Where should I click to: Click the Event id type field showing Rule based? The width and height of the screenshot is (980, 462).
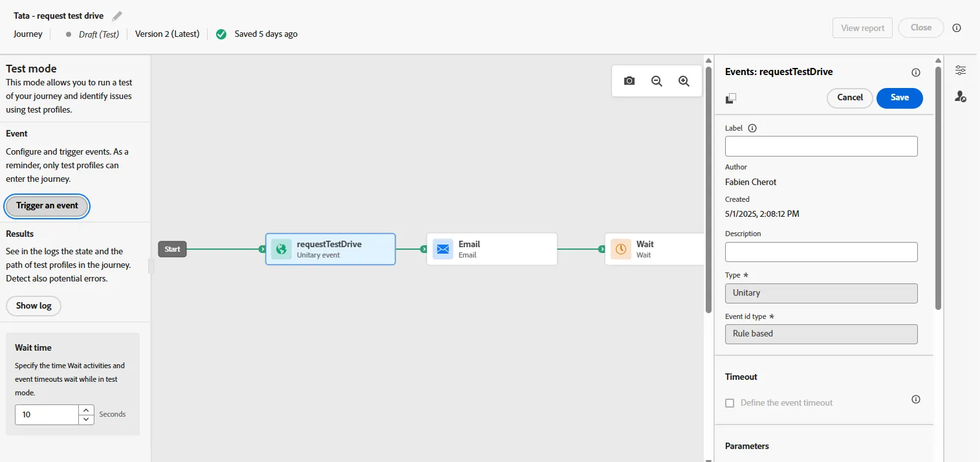point(822,334)
